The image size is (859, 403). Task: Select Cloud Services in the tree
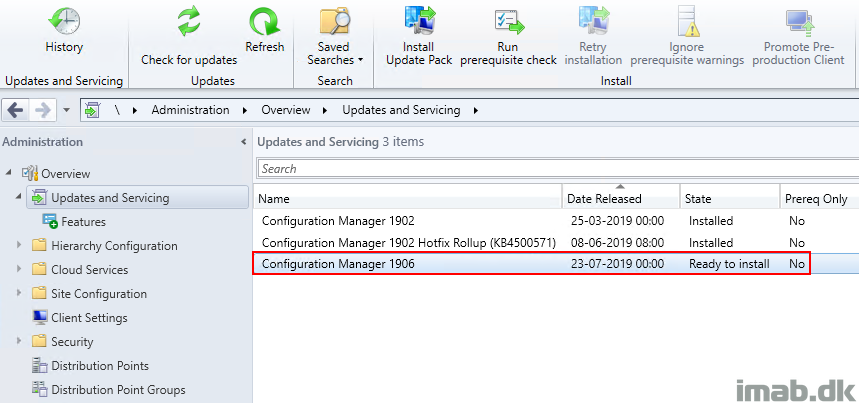point(90,270)
